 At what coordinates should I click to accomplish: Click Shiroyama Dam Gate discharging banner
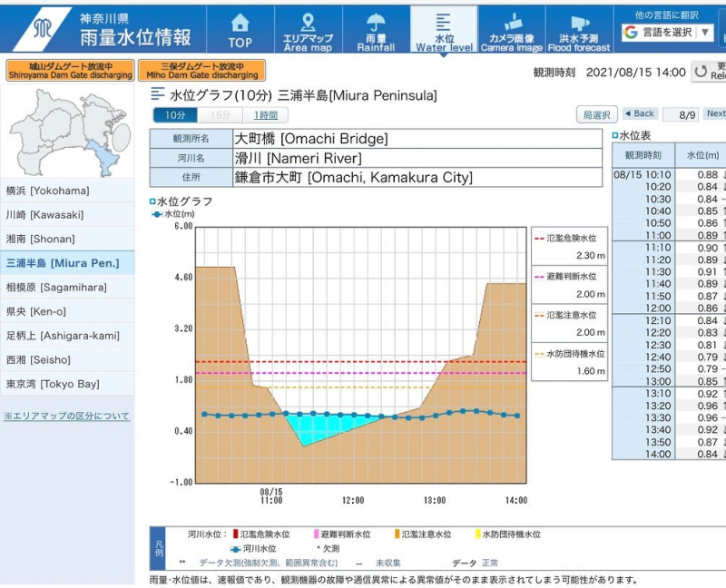tap(70, 71)
